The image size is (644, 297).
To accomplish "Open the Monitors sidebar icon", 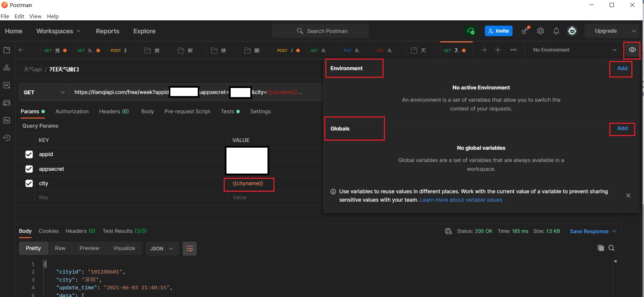I will pos(7,120).
